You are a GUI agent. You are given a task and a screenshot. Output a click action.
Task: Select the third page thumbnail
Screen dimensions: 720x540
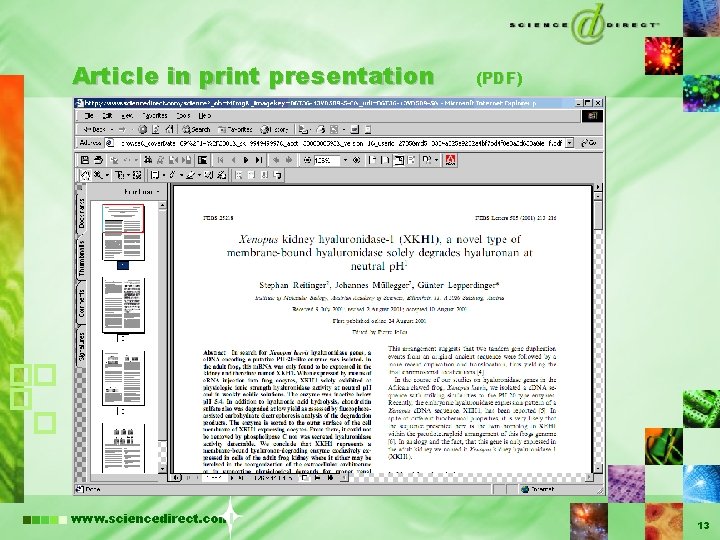click(123, 378)
